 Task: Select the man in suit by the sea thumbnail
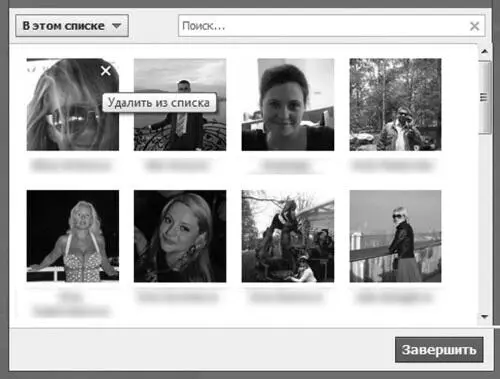click(x=180, y=105)
